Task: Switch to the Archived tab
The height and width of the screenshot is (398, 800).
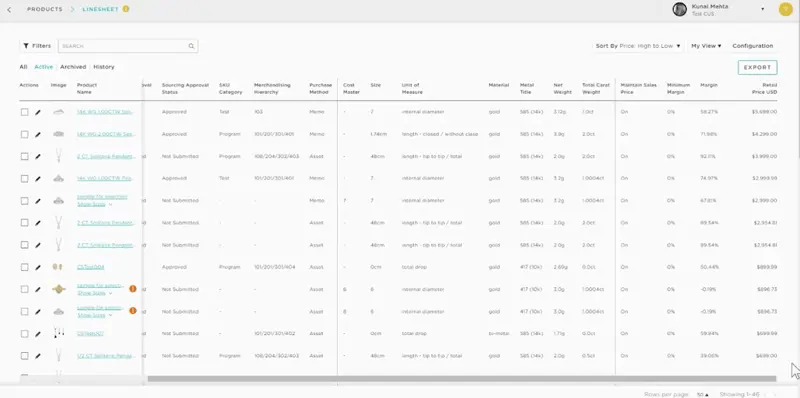Action: click(x=73, y=67)
